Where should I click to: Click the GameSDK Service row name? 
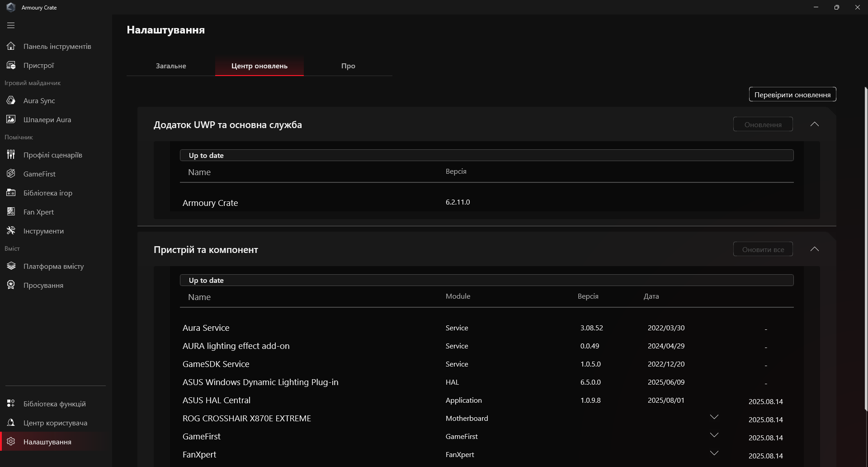click(x=216, y=364)
